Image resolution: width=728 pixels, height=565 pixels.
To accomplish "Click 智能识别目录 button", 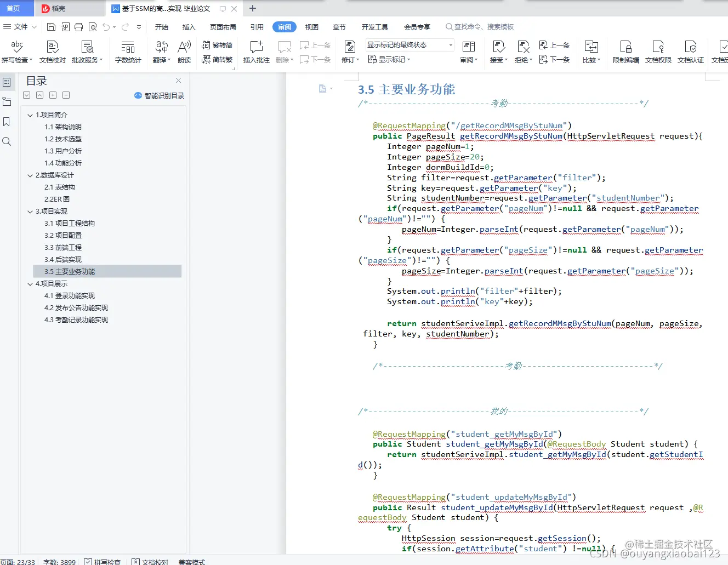I will [x=159, y=95].
